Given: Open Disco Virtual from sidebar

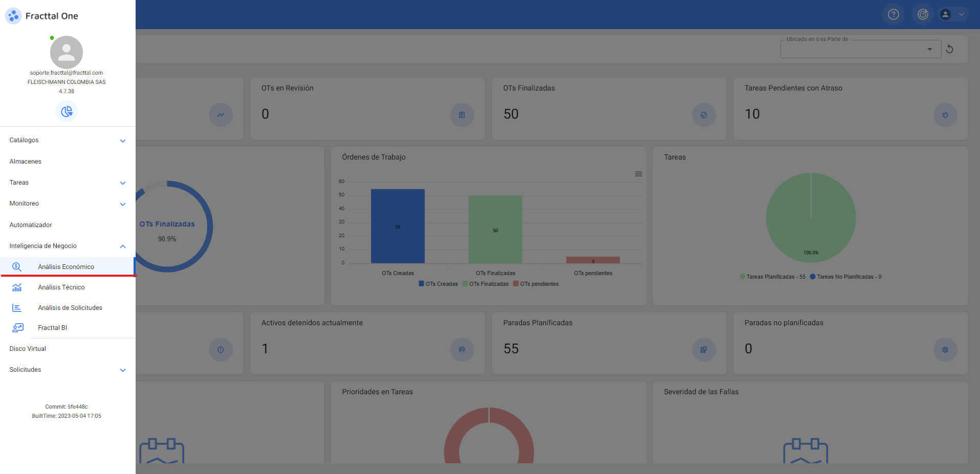Looking at the screenshot, I should (x=28, y=349).
